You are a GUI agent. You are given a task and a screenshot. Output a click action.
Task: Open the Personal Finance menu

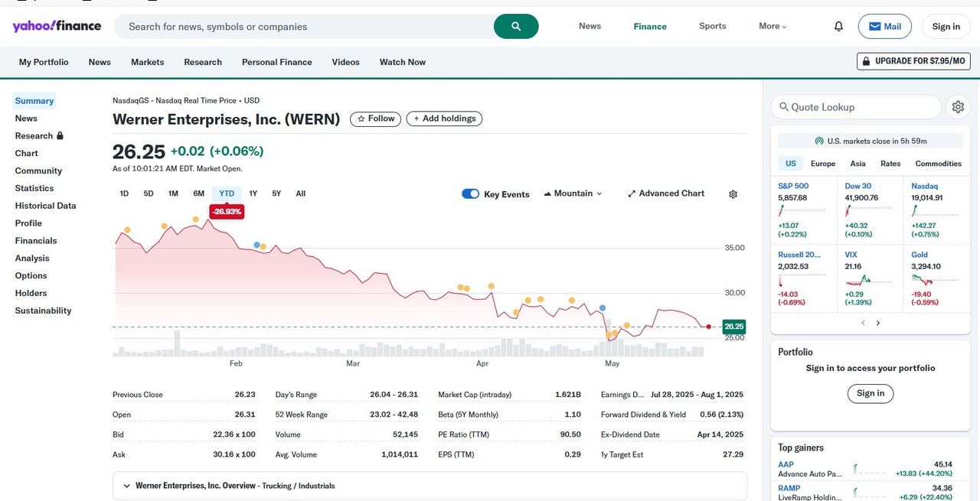pos(277,62)
